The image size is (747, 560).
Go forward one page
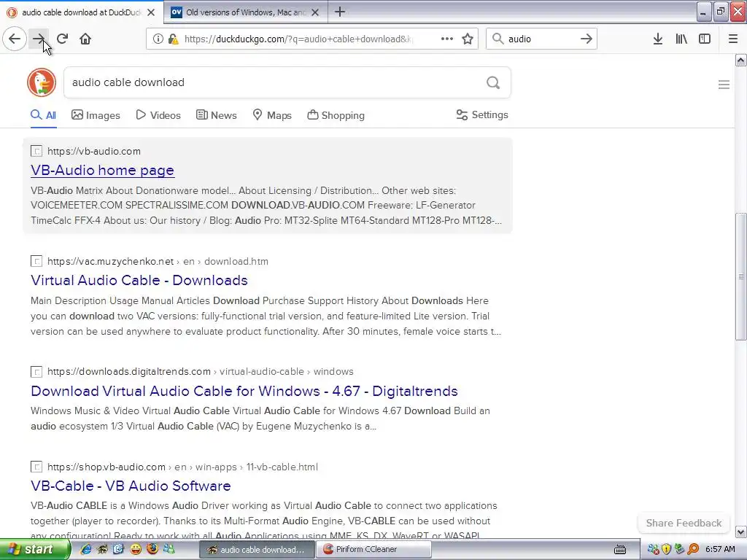(39, 39)
